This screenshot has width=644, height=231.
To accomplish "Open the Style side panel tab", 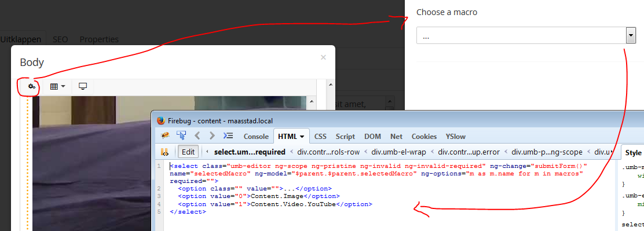I will coord(633,153).
